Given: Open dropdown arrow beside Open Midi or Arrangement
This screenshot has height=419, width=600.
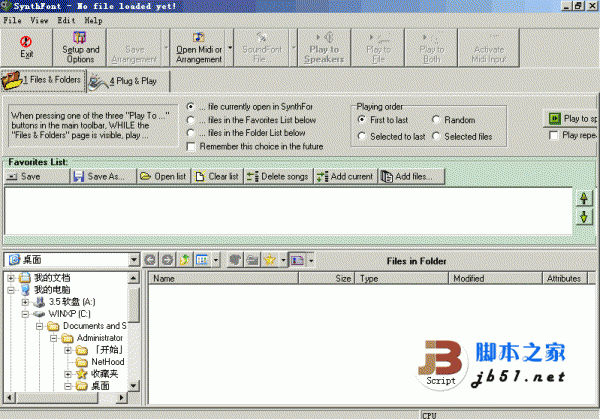Looking at the screenshot, I should pyautogui.click(x=230, y=48).
